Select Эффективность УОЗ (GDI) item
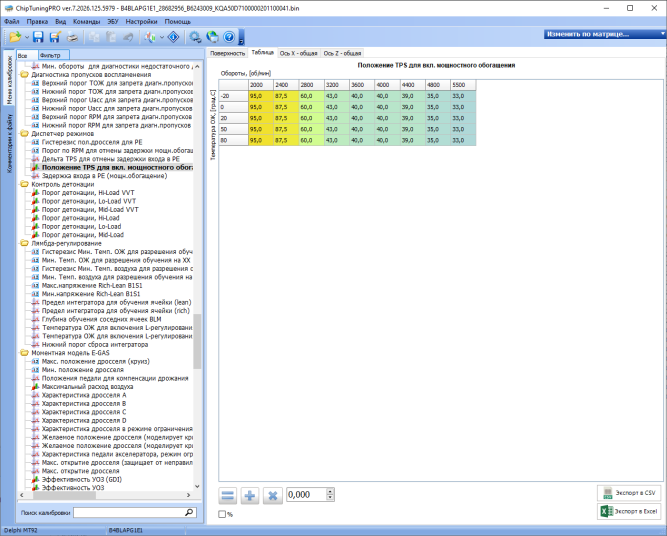 coord(82,479)
